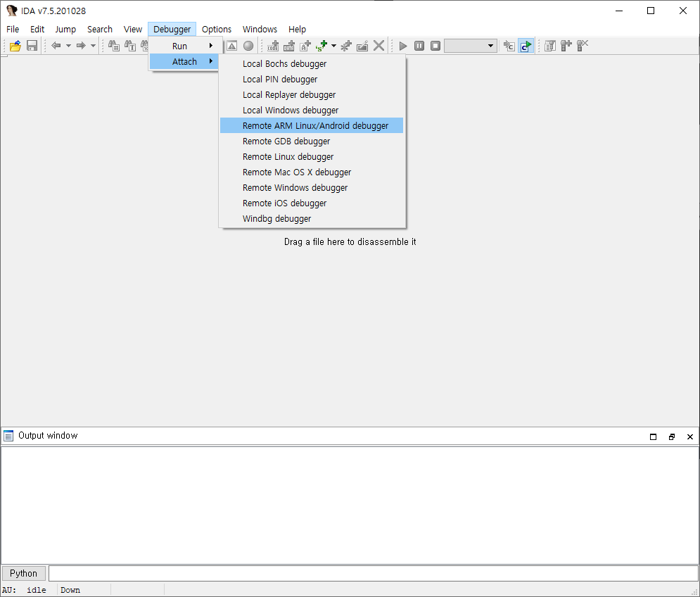Expand the string type dropdown arrow
Image resolution: width=700 pixels, height=597 pixels.
(x=333, y=46)
